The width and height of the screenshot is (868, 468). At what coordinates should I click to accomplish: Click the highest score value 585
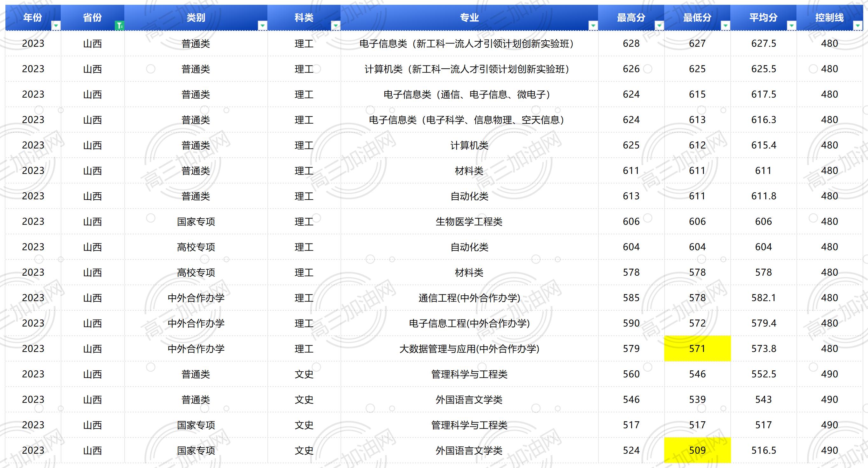coord(631,298)
